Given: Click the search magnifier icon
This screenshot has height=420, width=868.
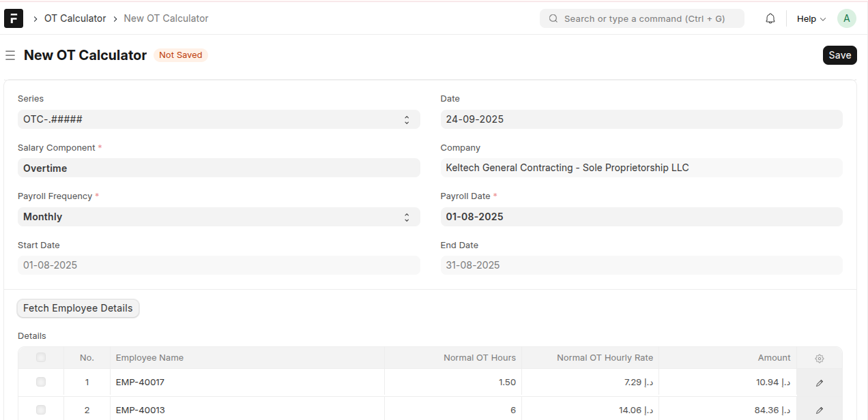Looking at the screenshot, I should point(553,18).
